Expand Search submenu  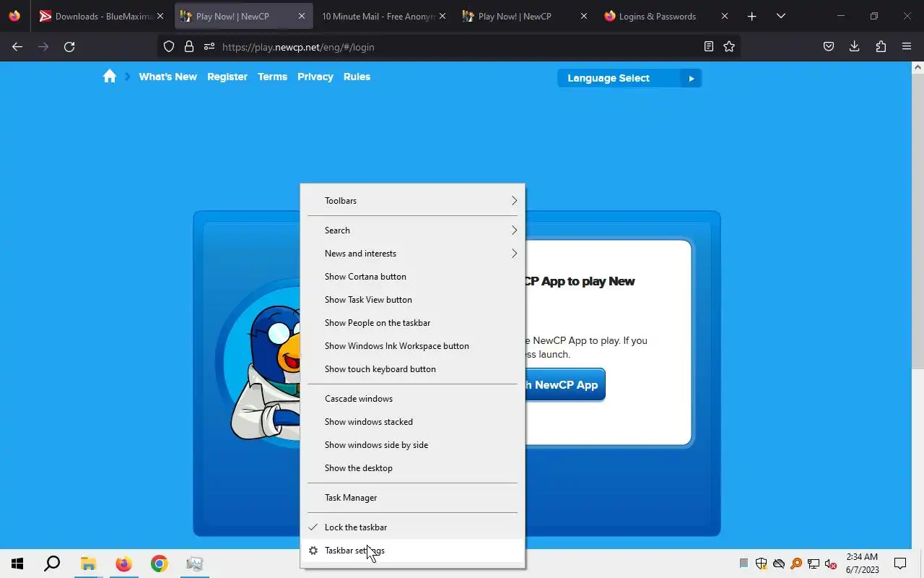pos(413,230)
